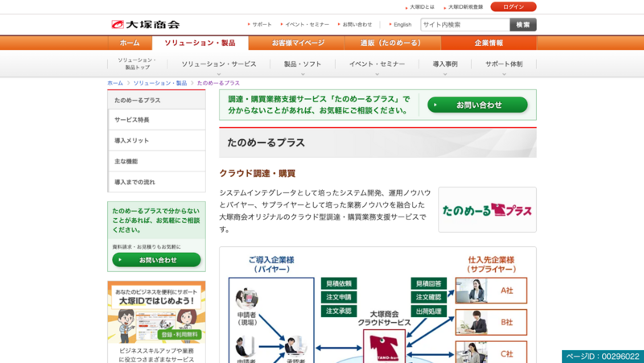This screenshot has height=363, width=644.
Task: Click the 注文申請 label in the diagram
Action: pyautogui.click(x=339, y=297)
